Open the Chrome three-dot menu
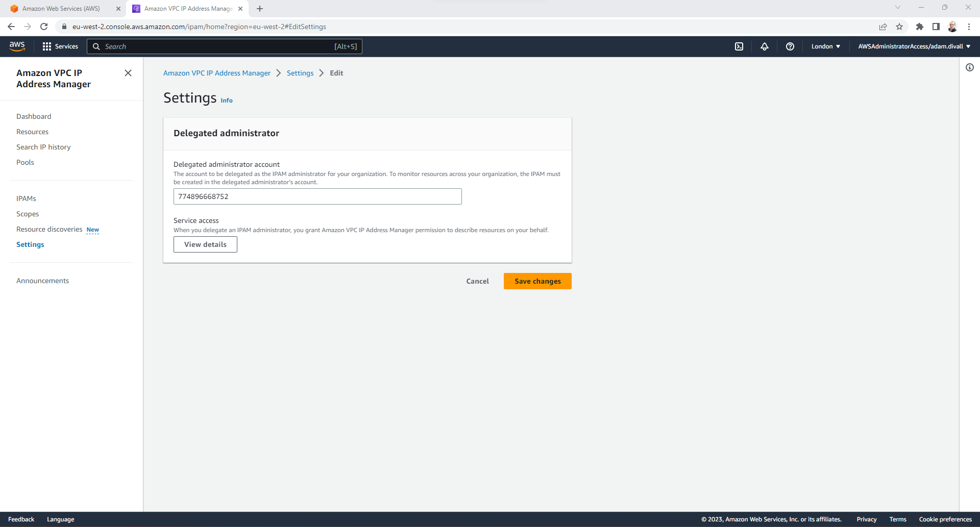Screen dimensions: 980x527 [969, 27]
